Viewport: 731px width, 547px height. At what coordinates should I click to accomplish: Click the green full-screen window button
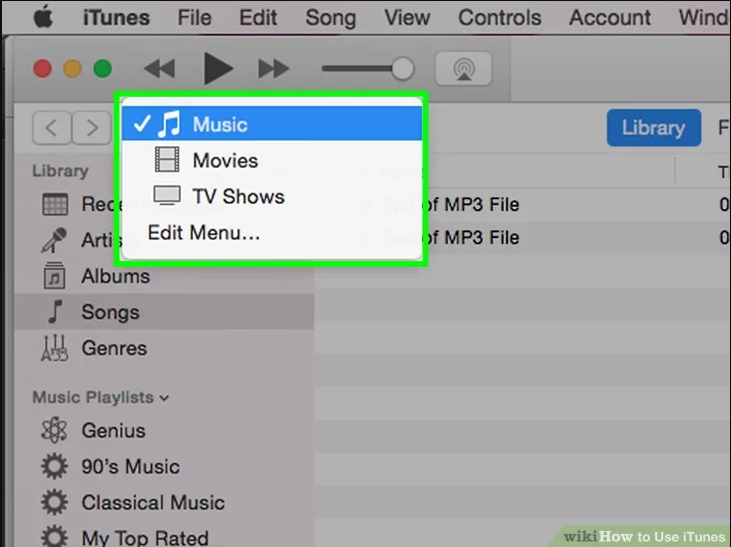[x=103, y=69]
